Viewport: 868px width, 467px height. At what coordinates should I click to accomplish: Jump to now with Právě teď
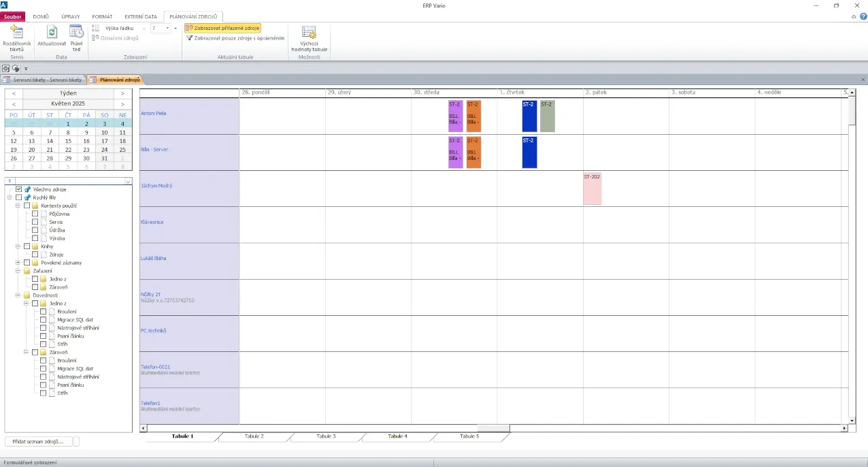(x=77, y=32)
